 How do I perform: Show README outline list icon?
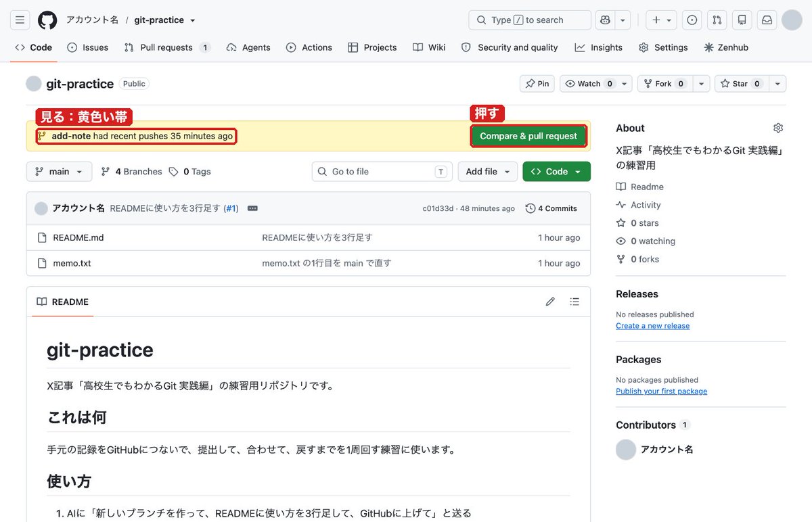tap(574, 302)
